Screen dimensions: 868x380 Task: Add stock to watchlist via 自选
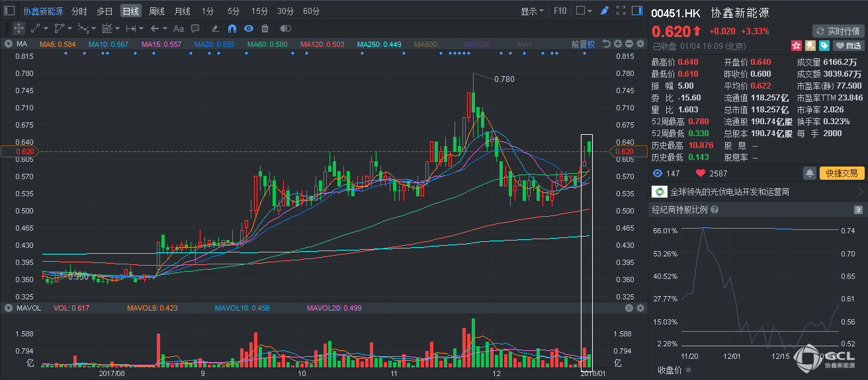coord(849,46)
